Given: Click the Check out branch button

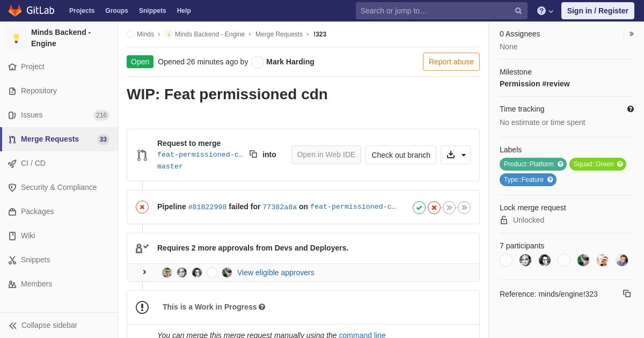Looking at the screenshot, I should click(x=401, y=155).
